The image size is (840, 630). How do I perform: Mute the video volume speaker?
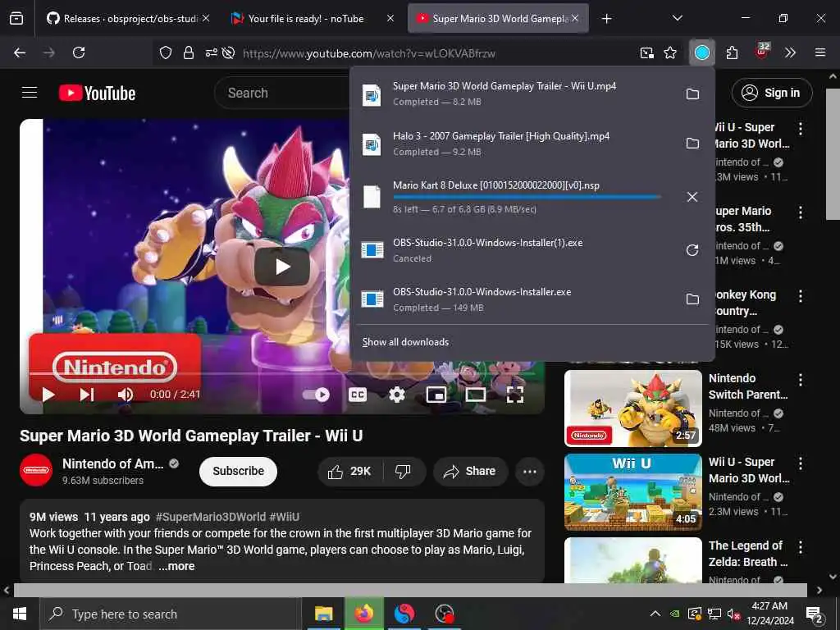pyautogui.click(x=126, y=395)
